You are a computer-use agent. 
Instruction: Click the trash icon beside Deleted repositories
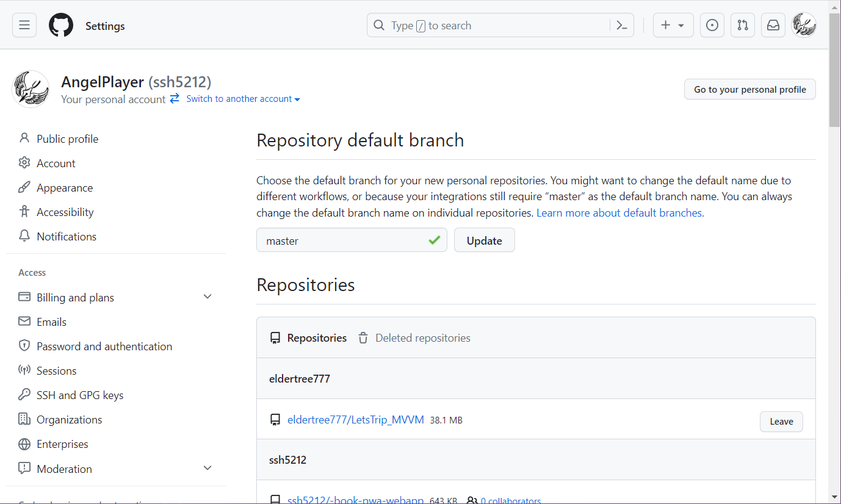coord(363,337)
